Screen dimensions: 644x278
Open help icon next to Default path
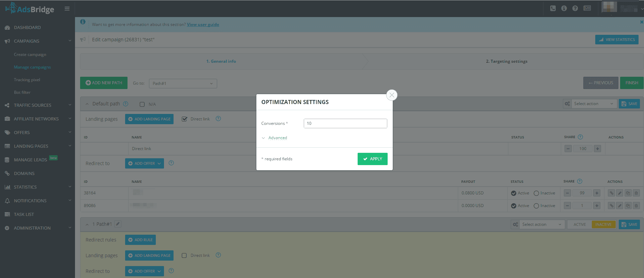[x=125, y=104]
